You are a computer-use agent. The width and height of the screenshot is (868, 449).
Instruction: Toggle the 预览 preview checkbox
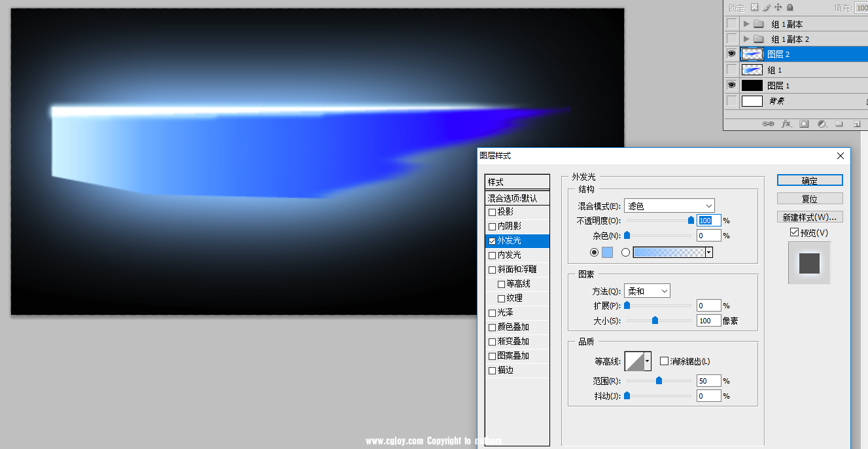click(x=794, y=232)
